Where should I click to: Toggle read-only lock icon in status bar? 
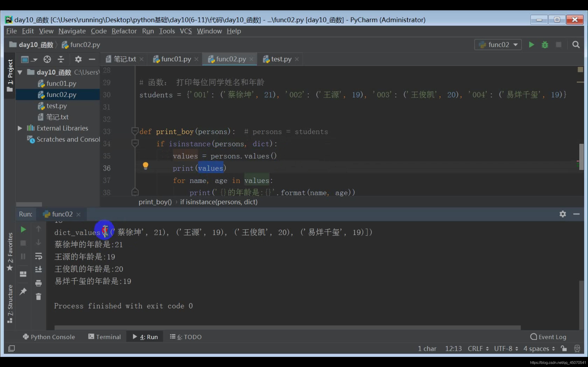click(564, 349)
